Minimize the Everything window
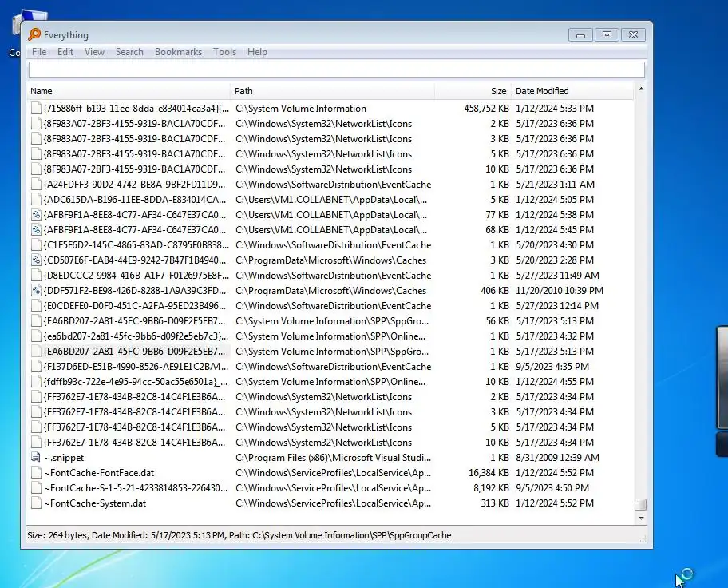728x588 pixels. click(x=580, y=35)
